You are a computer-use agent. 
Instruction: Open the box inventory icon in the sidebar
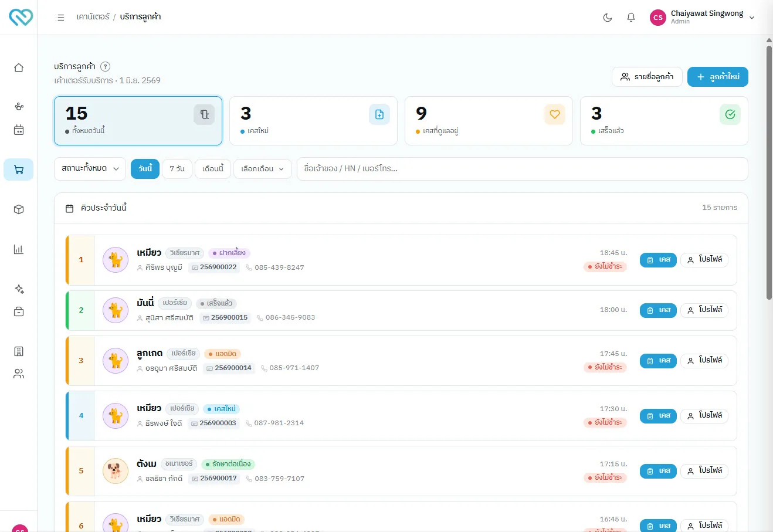[19, 209]
